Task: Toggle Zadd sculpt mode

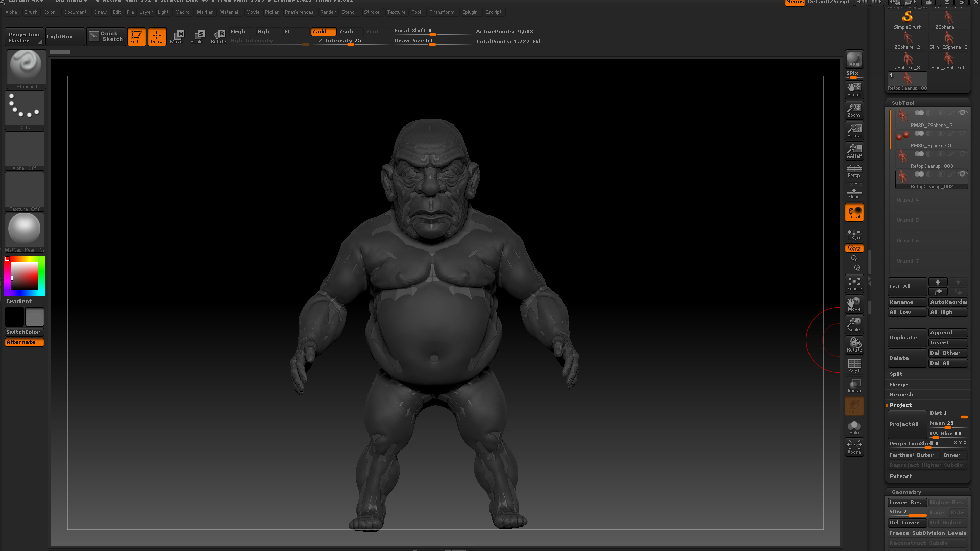Action: pos(324,32)
